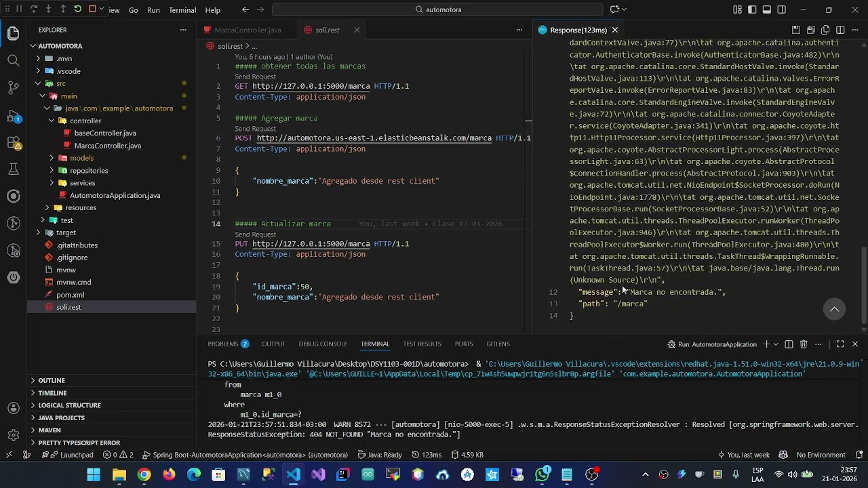The image size is (868, 488).
Task: Click Send Request above the POST request
Action: (255, 128)
